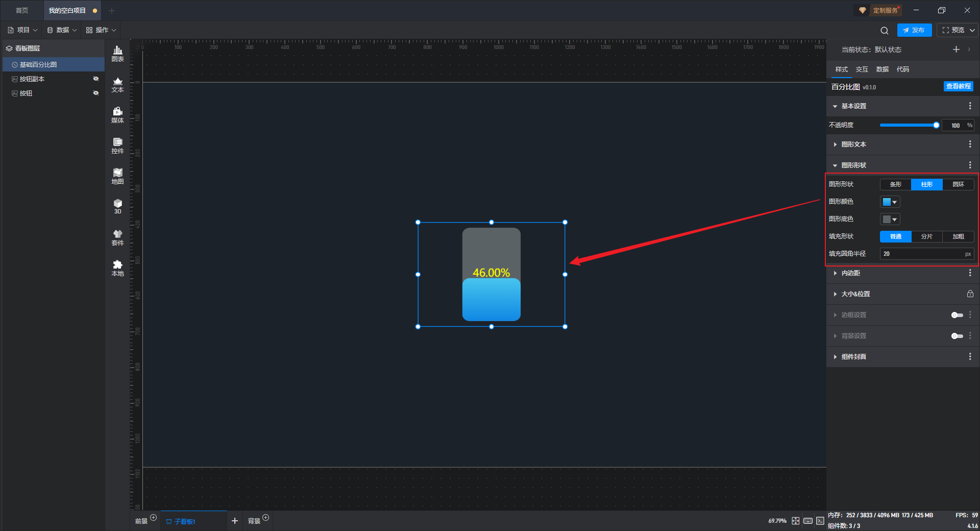Viewport: 980px width, 531px height.
Task: Click the search magnifier icon in top toolbar
Action: 885,31
